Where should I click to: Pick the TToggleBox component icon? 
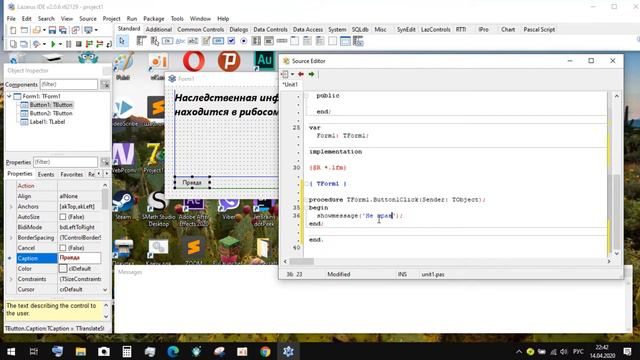pos(218,41)
